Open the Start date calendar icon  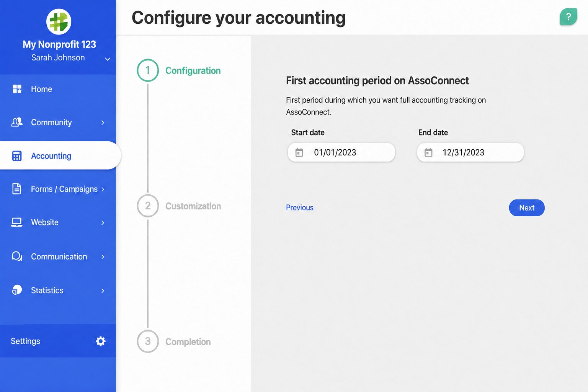click(x=299, y=152)
